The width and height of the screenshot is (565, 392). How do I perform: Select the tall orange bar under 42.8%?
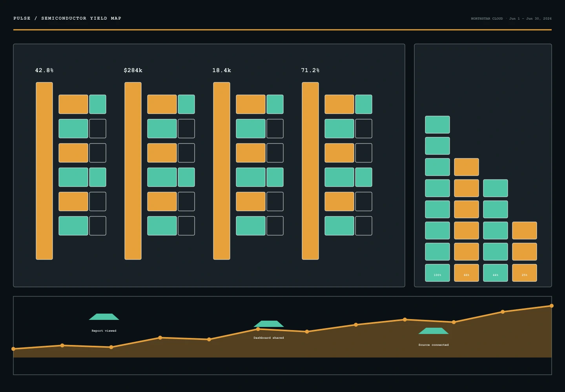[44, 171]
